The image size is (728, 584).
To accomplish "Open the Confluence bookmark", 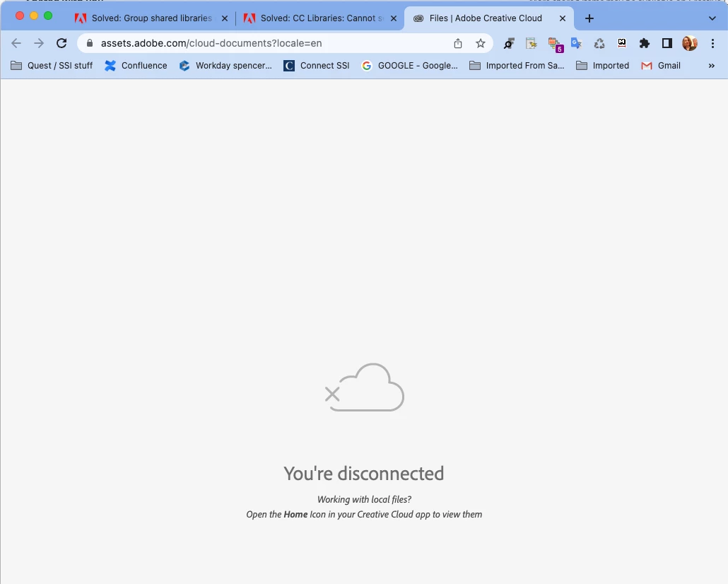I will tap(136, 66).
